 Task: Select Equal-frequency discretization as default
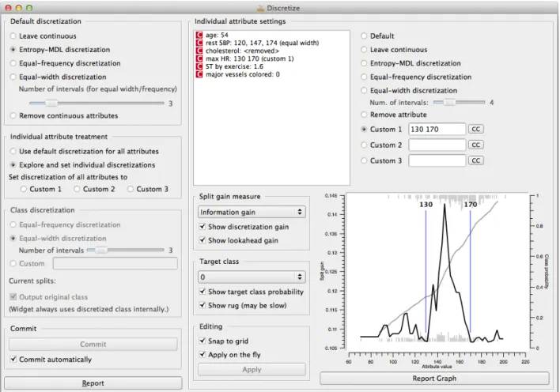tap(13, 63)
